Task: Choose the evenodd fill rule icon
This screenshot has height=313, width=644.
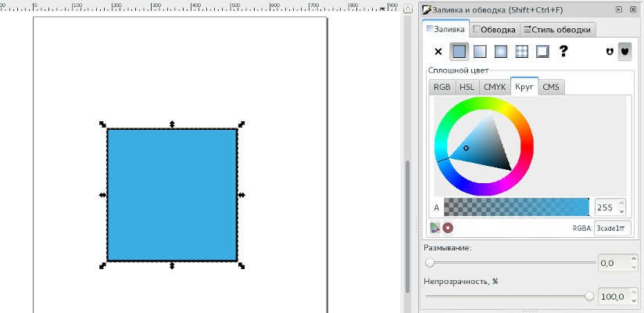Action: coord(610,52)
